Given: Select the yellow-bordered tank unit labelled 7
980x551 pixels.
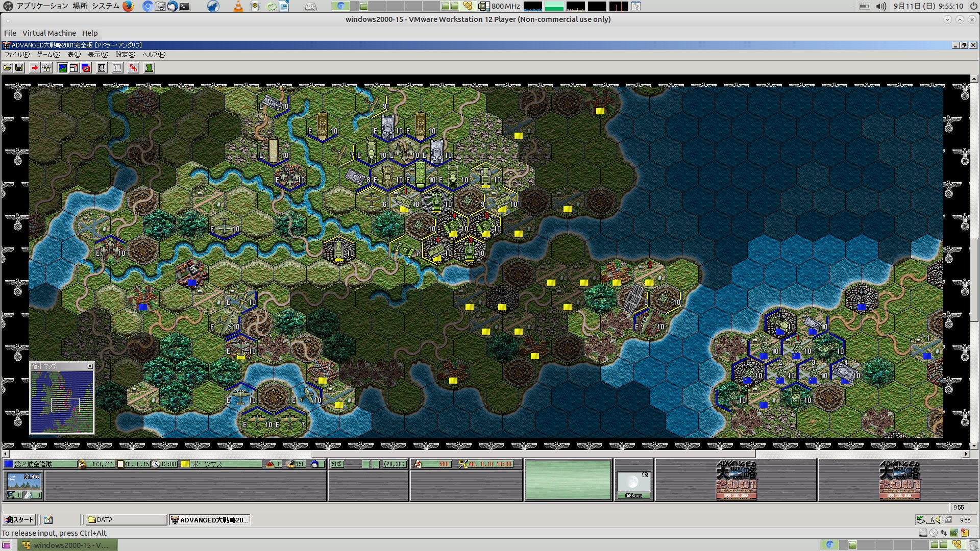Looking at the screenshot, I should 404,249.
